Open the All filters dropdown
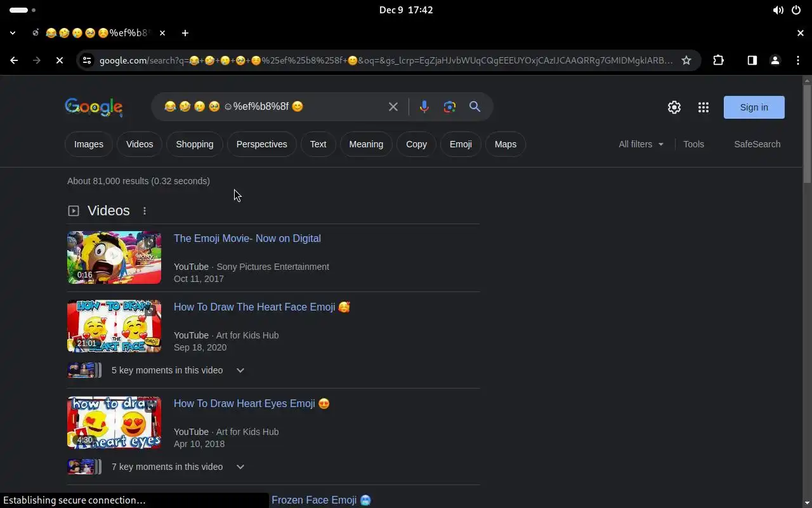This screenshot has height=508, width=812. pyautogui.click(x=641, y=144)
